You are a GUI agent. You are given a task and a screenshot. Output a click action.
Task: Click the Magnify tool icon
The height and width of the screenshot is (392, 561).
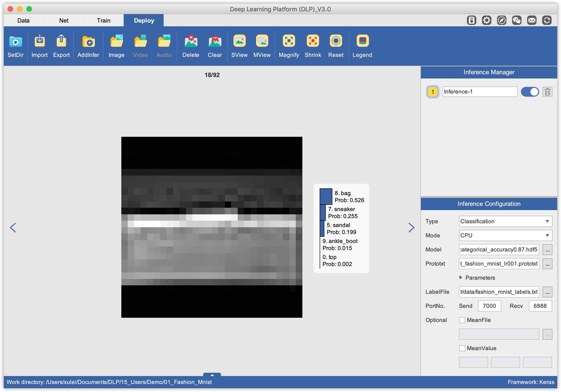[x=288, y=41]
